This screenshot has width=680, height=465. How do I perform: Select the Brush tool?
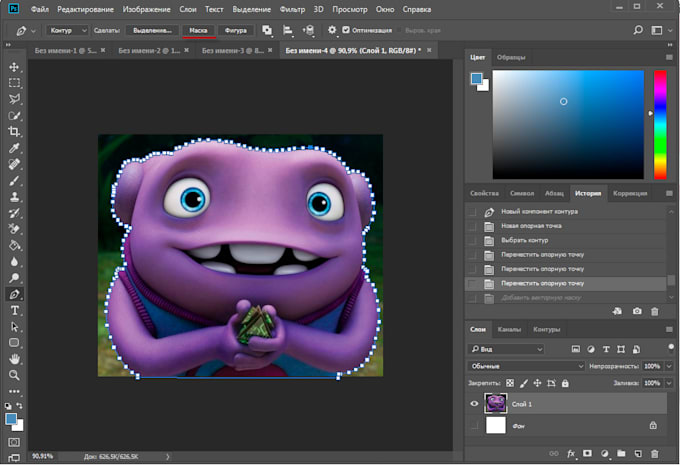coord(14,180)
